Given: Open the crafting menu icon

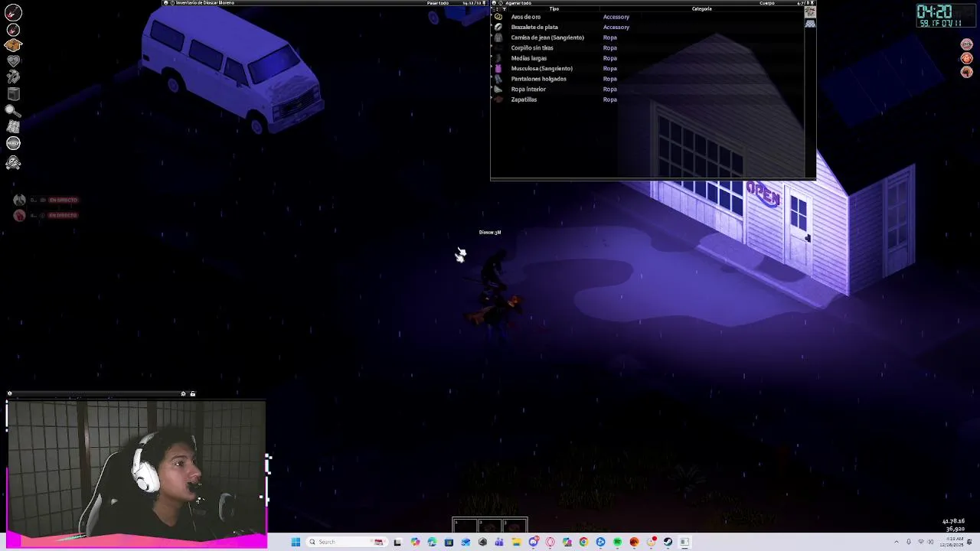Looking at the screenshot, I should [13, 77].
